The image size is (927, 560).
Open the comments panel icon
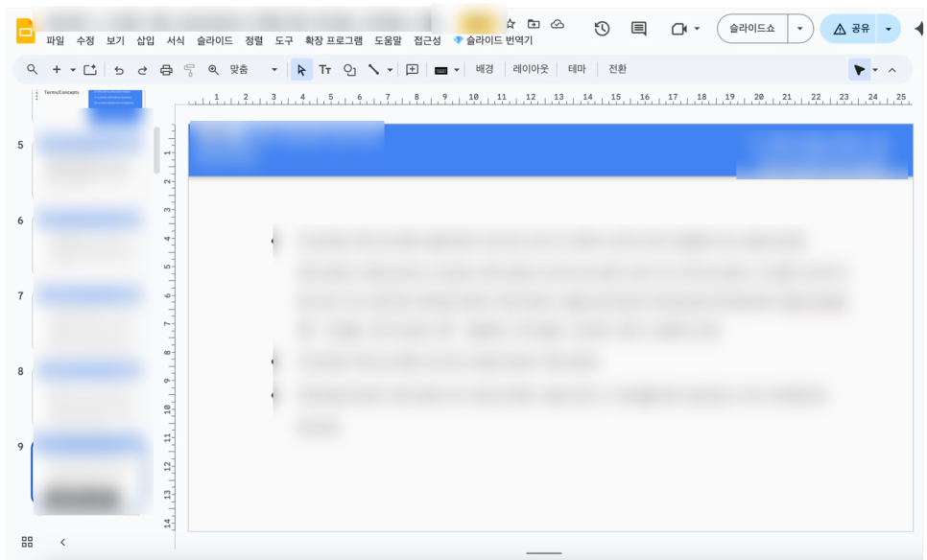tap(638, 29)
